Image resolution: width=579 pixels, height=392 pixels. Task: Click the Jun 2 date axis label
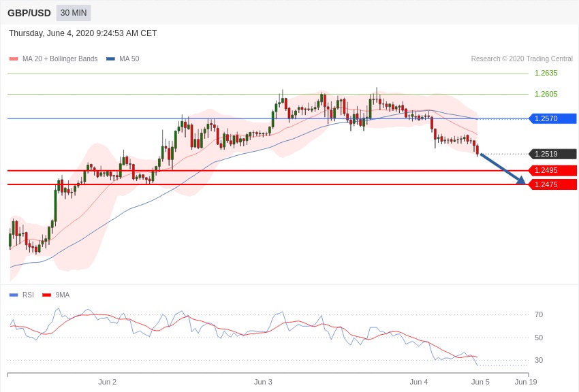pos(108,382)
